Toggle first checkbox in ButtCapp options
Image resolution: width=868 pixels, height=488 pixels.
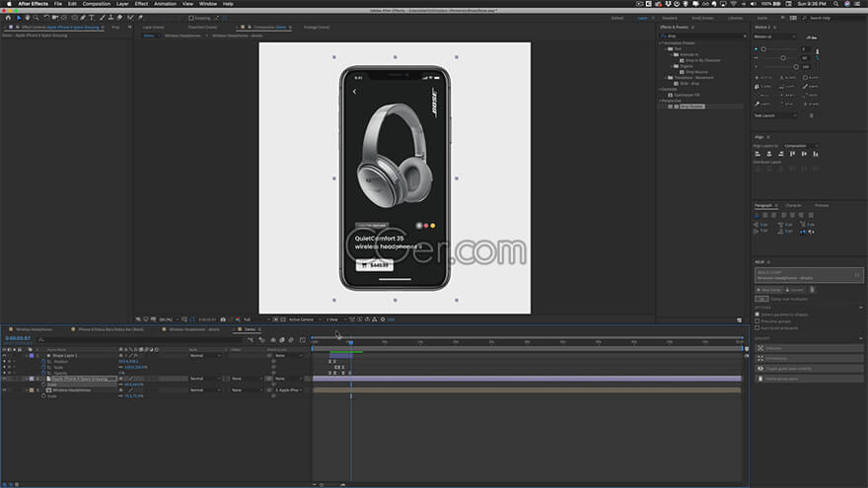click(758, 314)
